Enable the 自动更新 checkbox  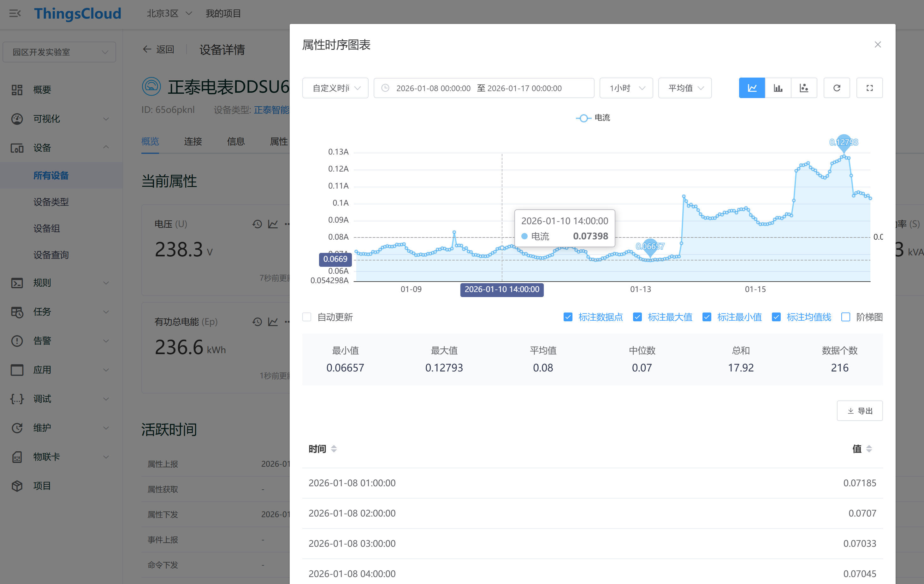(307, 317)
